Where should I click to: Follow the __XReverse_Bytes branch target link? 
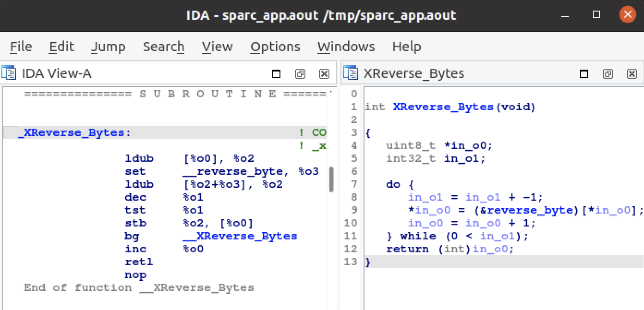click(x=240, y=236)
